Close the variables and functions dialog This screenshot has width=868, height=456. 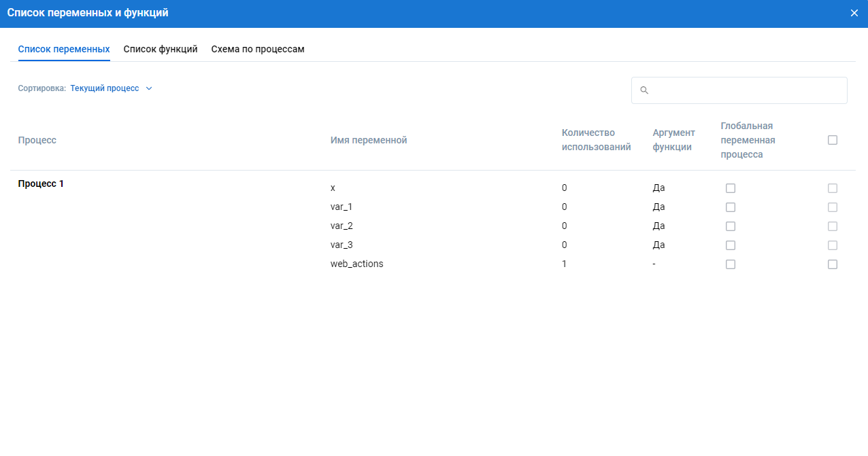854,13
